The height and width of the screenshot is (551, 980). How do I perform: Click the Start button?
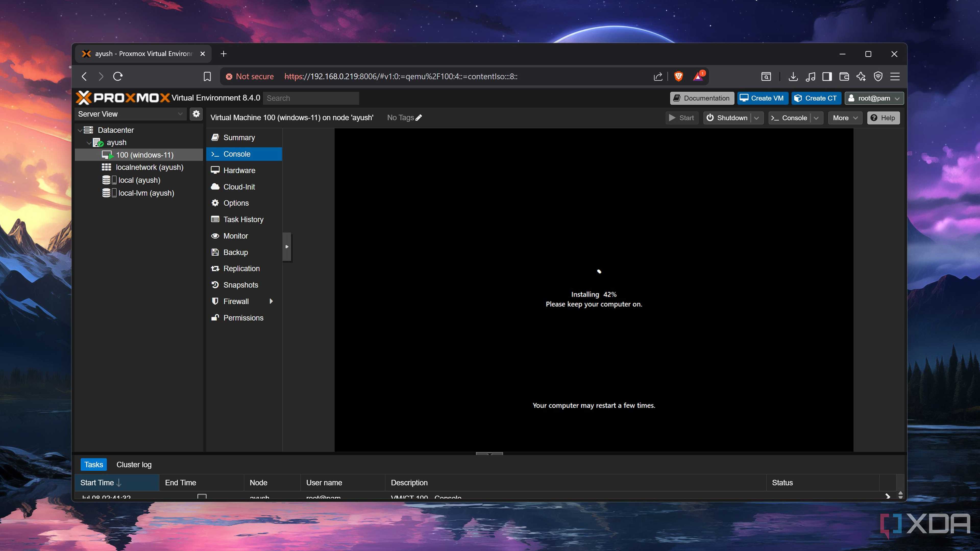click(x=682, y=118)
